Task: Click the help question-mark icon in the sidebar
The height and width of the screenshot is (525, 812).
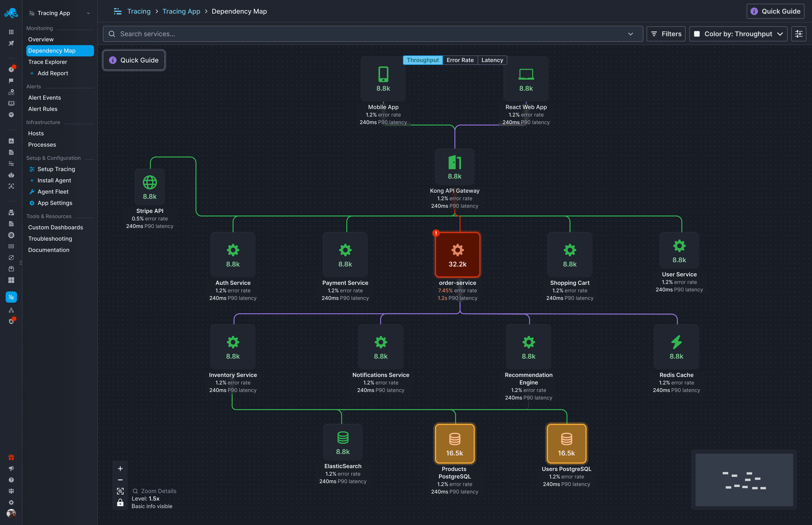Action: tap(11, 480)
